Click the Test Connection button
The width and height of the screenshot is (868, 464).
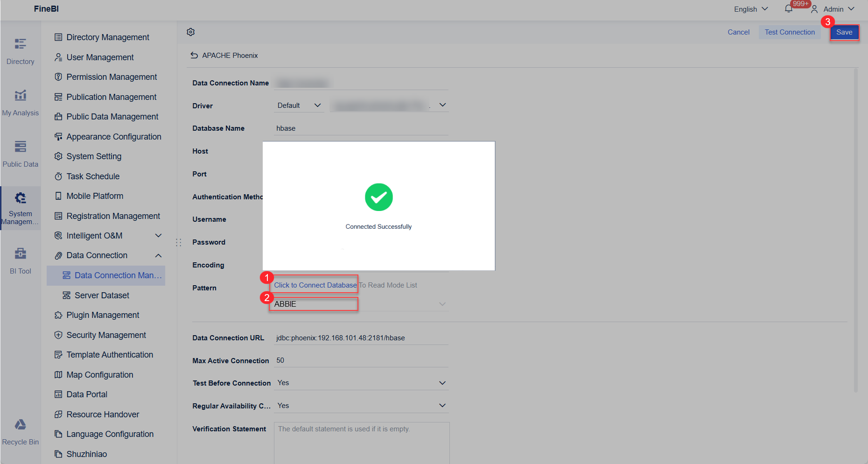pos(790,32)
